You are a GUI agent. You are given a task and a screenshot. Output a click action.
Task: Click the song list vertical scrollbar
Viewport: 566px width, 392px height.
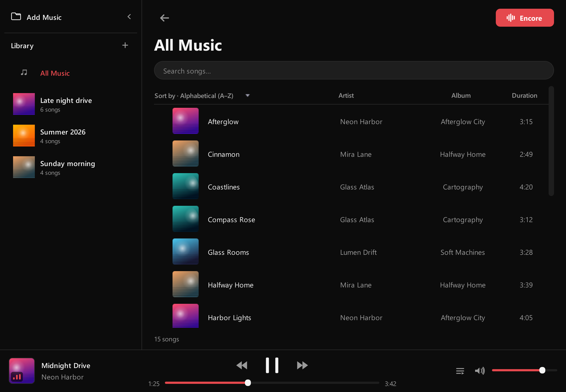point(551,141)
